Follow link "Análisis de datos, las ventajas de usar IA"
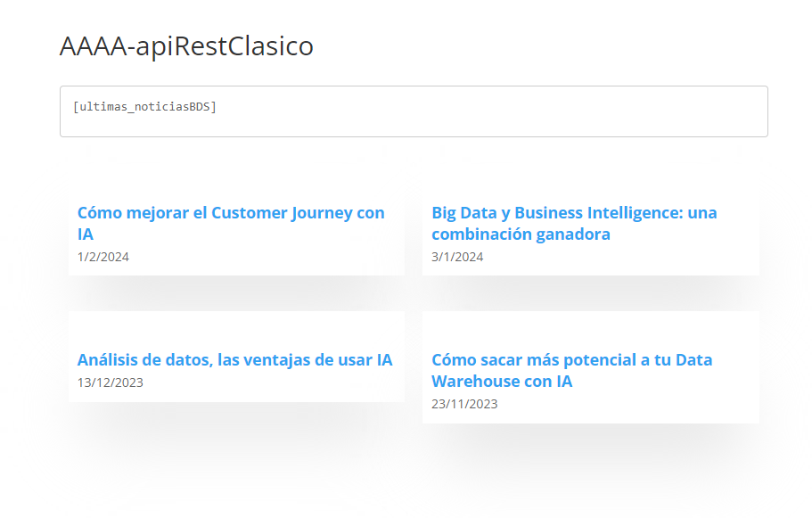This screenshot has width=812, height=518. point(234,359)
